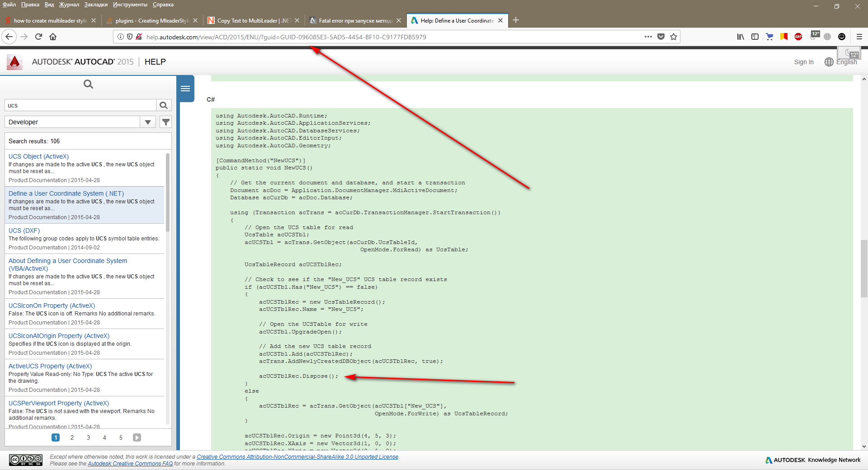
Task: Open About Defining a User Coordinate System result
Action: [x=68, y=264]
